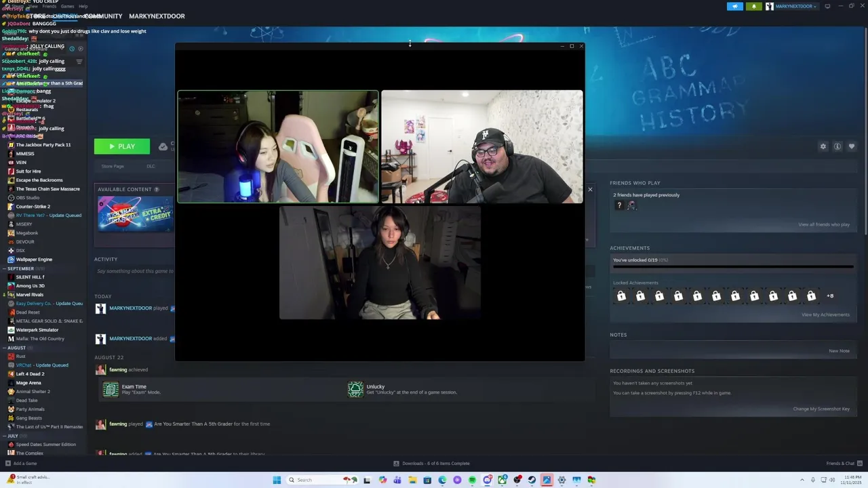Click the activity comment input field
This screenshot has height=488, width=868.
click(136, 271)
